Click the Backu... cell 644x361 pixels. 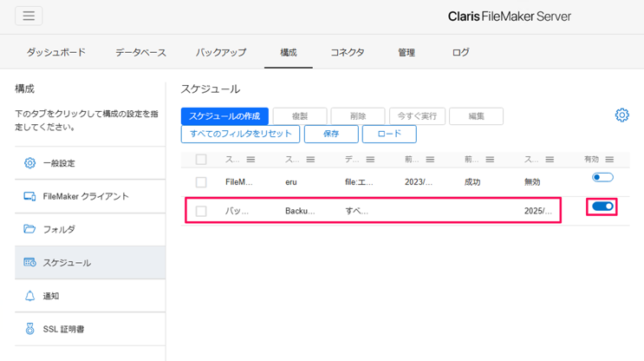tap(300, 211)
